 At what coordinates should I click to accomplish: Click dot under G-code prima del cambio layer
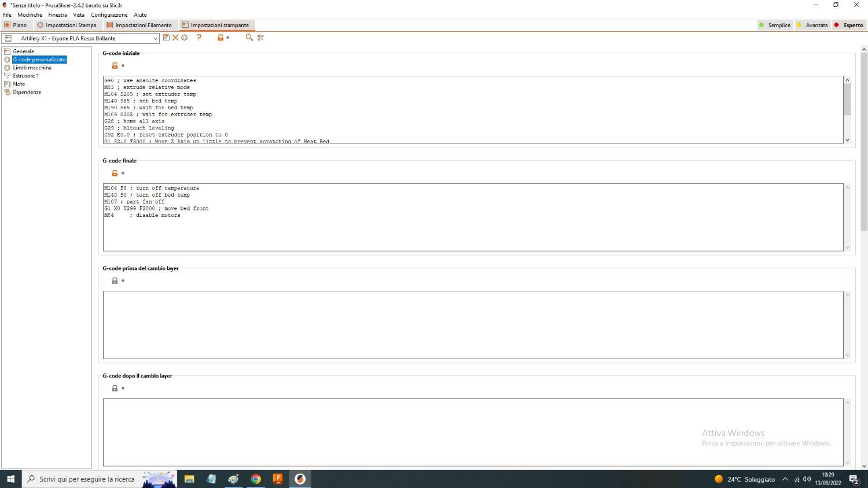[x=123, y=280]
